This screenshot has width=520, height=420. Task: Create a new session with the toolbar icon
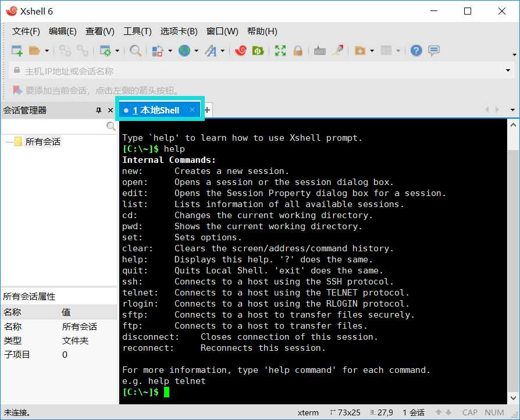(17, 51)
